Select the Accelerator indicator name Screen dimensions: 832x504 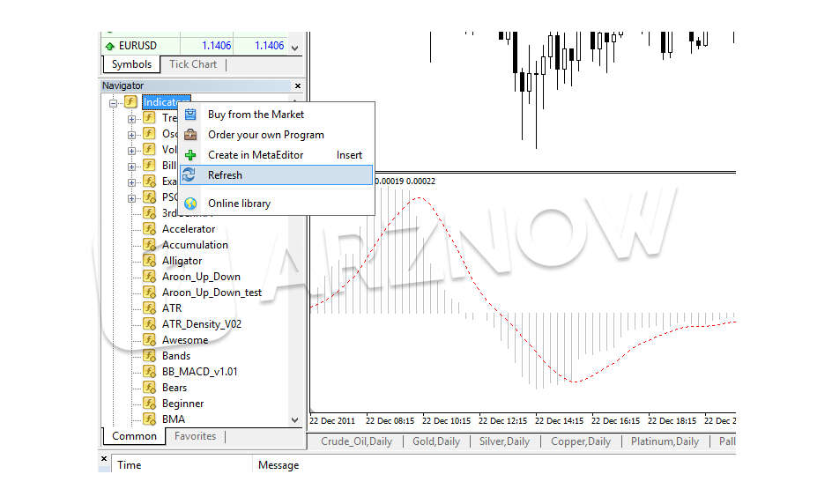tap(189, 229)
